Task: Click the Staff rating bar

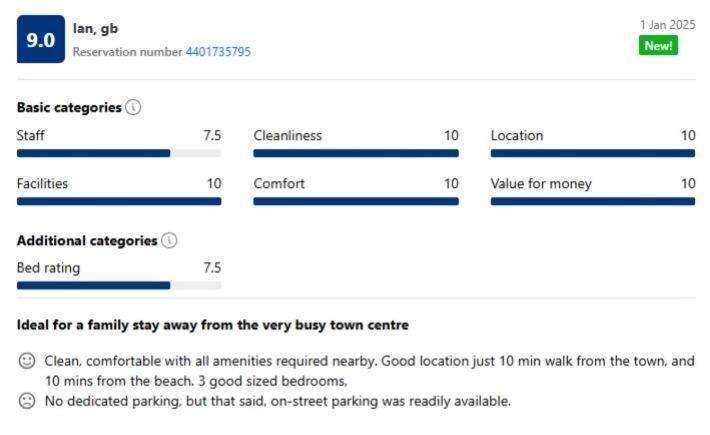Action: point(119,153)
